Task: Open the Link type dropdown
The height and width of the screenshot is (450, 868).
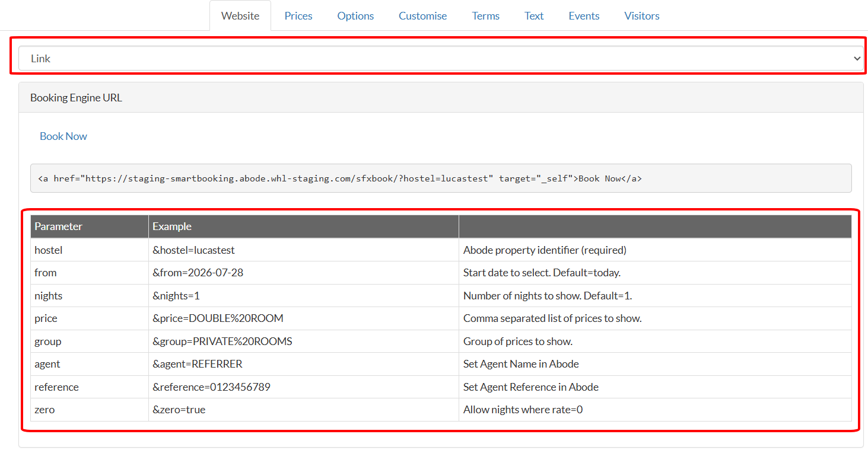Action: click(441, 58)
